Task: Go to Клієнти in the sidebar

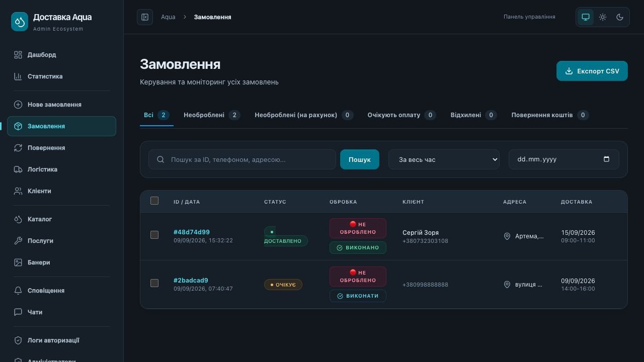Action: 61,191
